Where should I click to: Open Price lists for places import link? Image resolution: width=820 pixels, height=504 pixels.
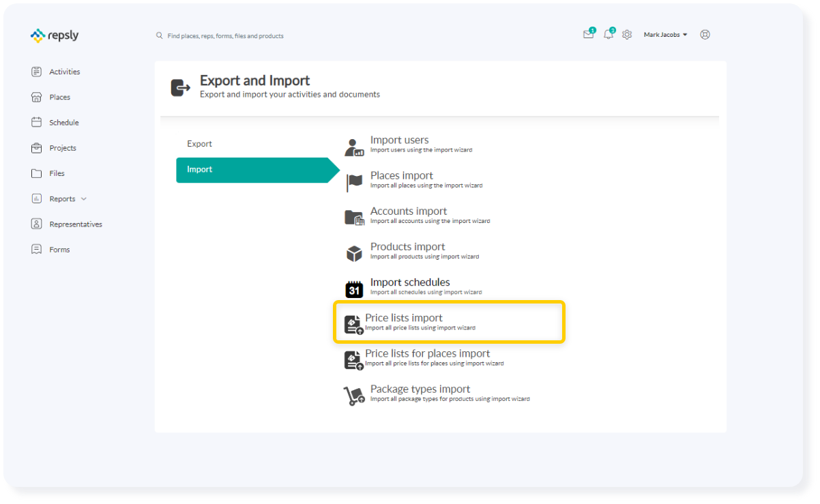pos(428,353)
